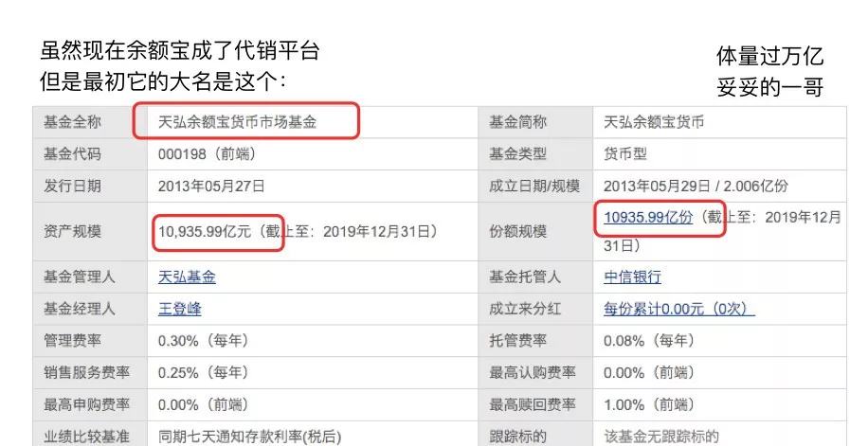Image resolution: width=868 pixels, height=446 pixels.
Task: Open the 10935.99亿份 share size link
Action: click(648, 218)
